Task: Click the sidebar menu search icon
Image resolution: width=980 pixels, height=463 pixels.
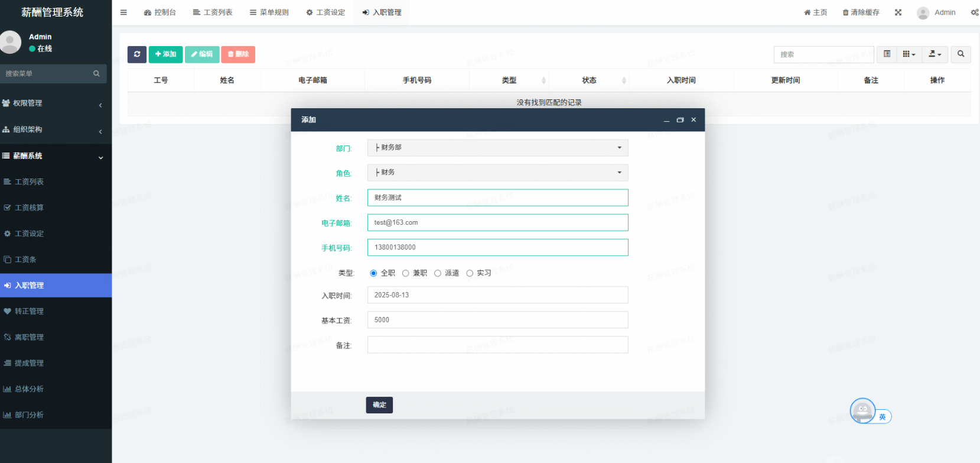Action: click(x=96, y=74)
